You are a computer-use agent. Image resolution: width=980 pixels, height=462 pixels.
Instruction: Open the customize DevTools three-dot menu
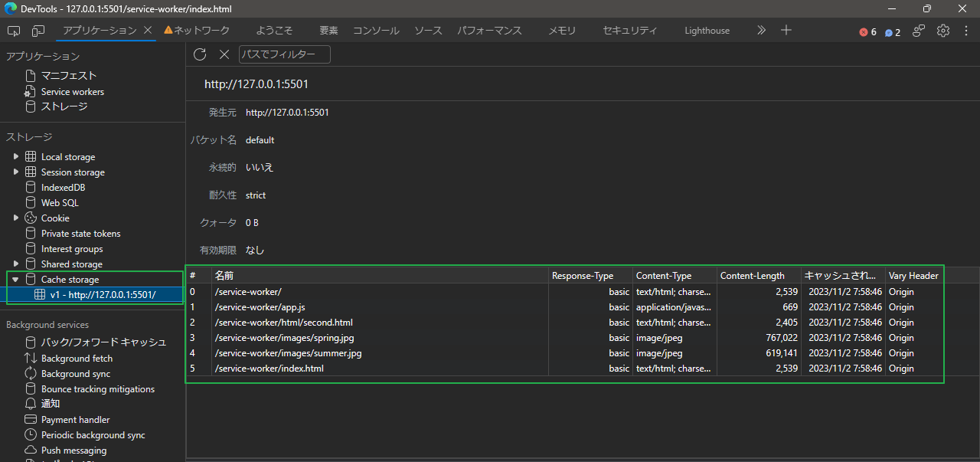[x=966, y=30]
